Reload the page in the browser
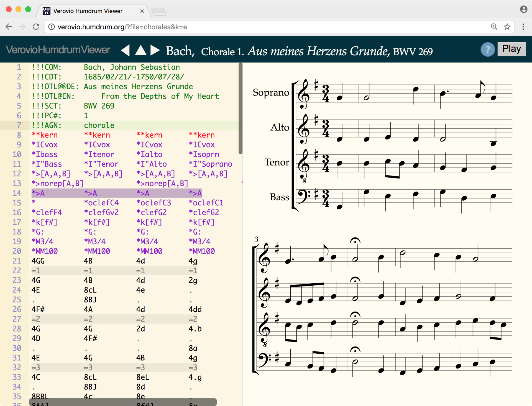Image resolution: width=532 pixels, height=406 pixels. 36,27
